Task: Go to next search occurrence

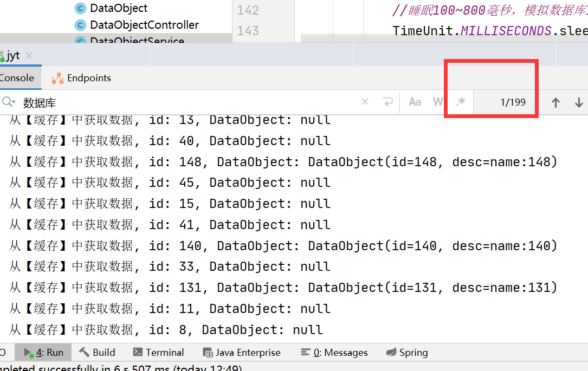Action: [579, 102]
